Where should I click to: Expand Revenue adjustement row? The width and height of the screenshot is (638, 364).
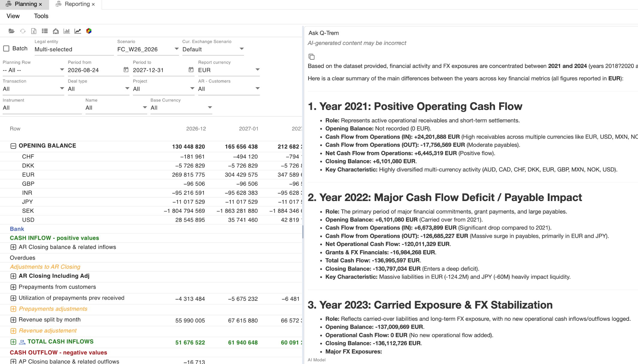coord(13,331)
